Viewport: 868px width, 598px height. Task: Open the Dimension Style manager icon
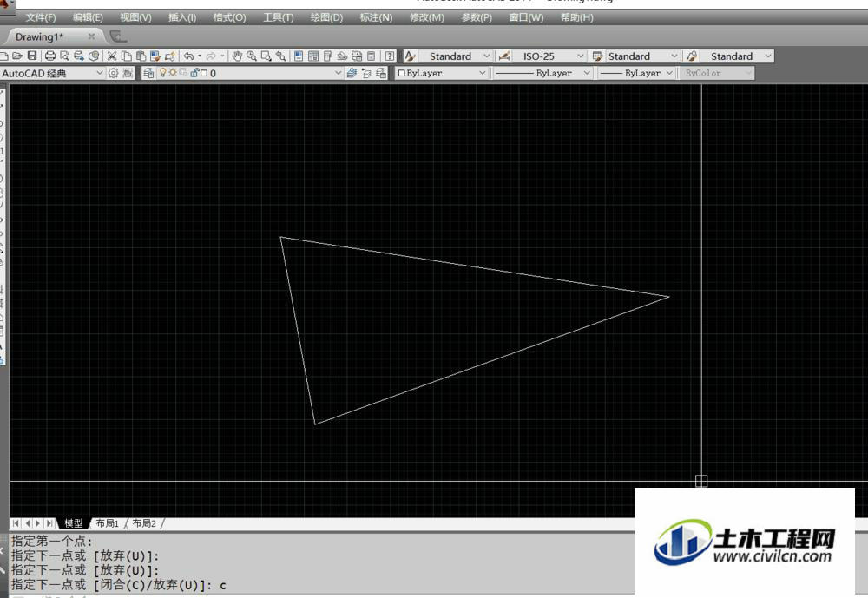click(503, 56)
